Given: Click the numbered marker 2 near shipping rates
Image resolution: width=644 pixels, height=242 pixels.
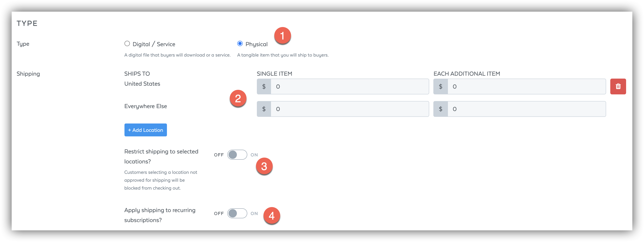Looking at the screenshot, I should 238,98.
